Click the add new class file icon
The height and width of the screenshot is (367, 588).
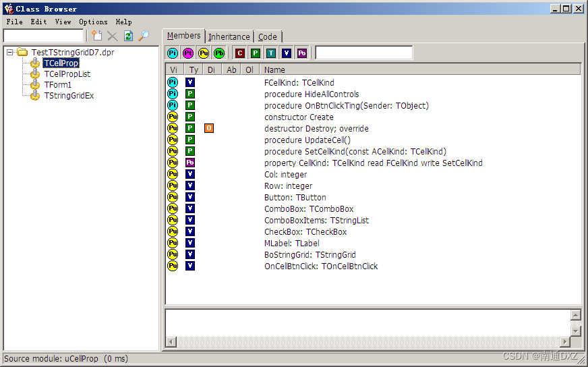point(97,36)
